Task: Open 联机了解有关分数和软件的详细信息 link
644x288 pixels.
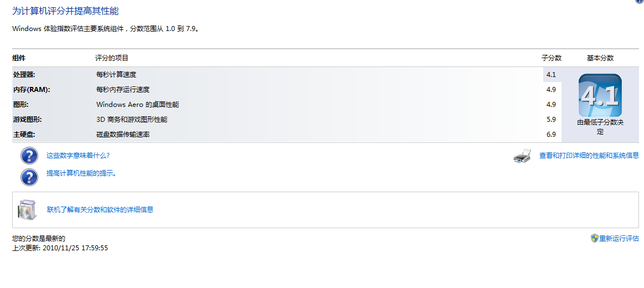Action: click(x=100, y=209)
